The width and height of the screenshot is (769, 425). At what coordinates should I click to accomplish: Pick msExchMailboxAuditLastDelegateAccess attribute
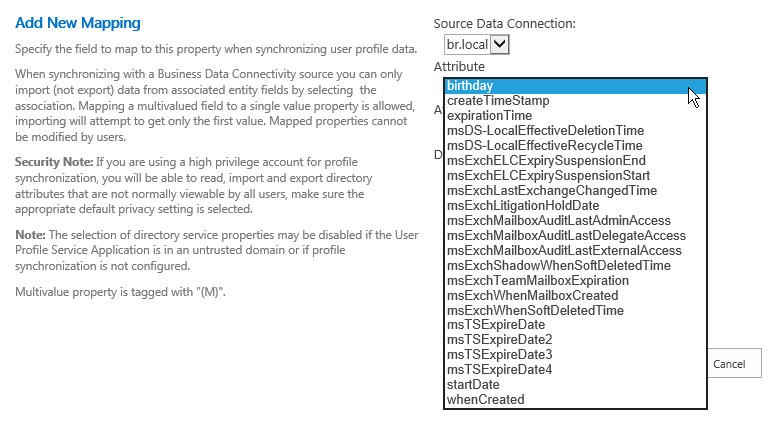pos(575,236)
